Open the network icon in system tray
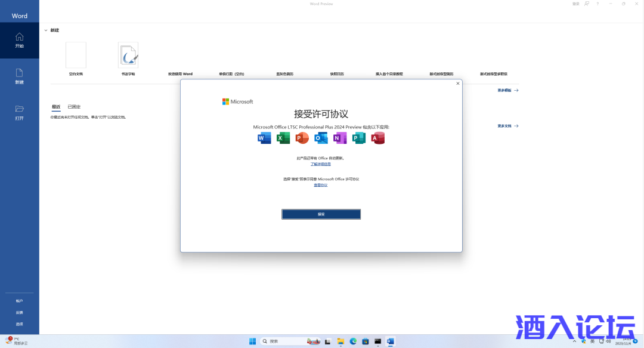 point(601,341)
